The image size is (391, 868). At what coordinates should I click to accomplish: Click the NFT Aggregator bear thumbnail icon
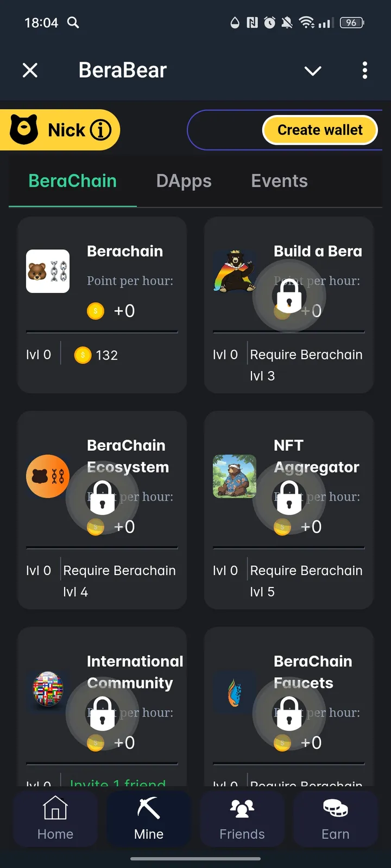(x=235, y=476)
